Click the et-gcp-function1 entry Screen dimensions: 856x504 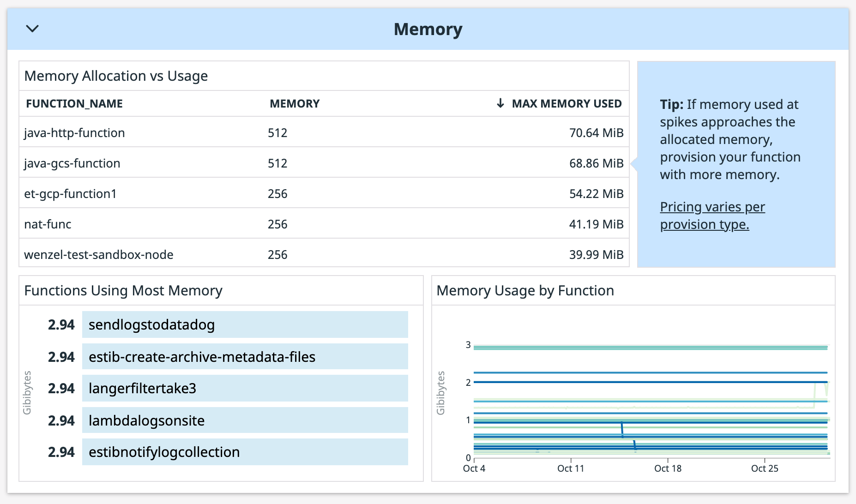(70, 193)
